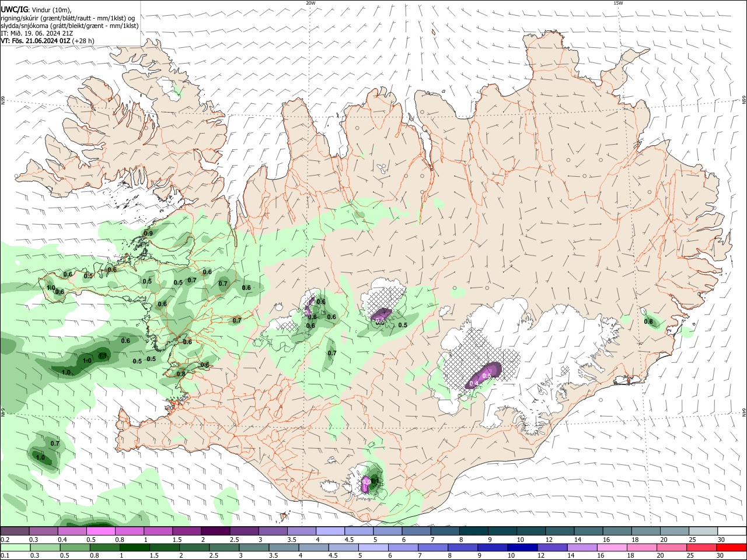The image size is (747, 560).
Task: Click the '15W' longitude label
Action: pos(618,3)
